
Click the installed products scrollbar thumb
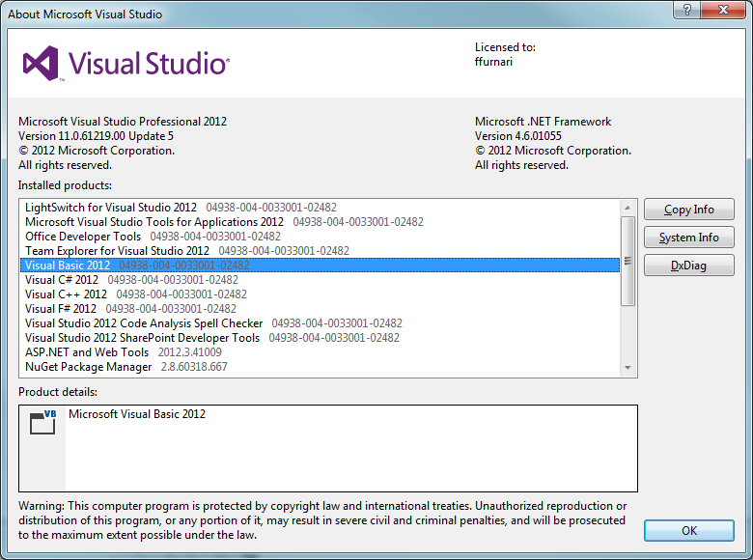click(627, 261)
